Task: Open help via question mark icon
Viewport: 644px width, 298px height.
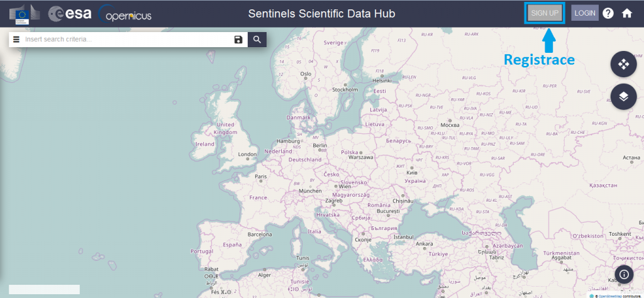Action: click(608, 13)
